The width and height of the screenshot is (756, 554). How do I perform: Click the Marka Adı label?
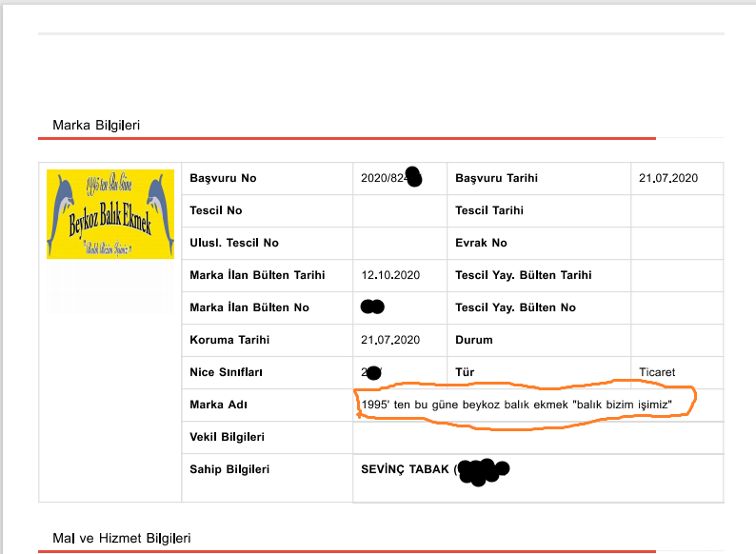(218, 404)
